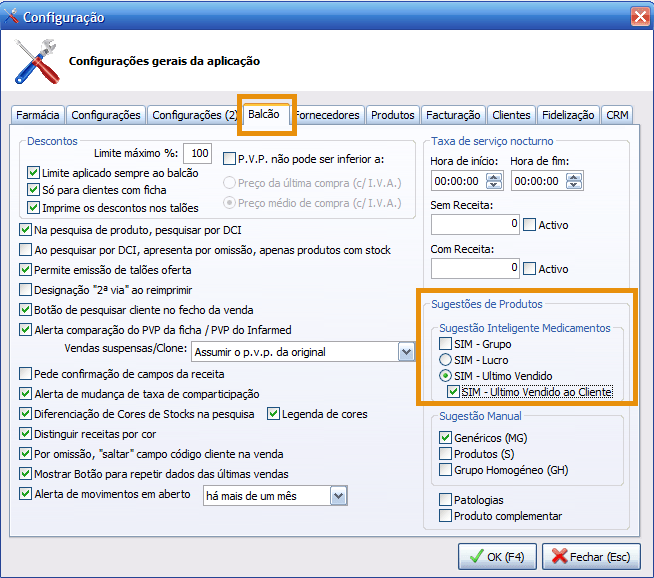Viewport: 654px width, 578px height.
Task: Toggle Genéricos (MG) checkbox
Action: [446, 437]
